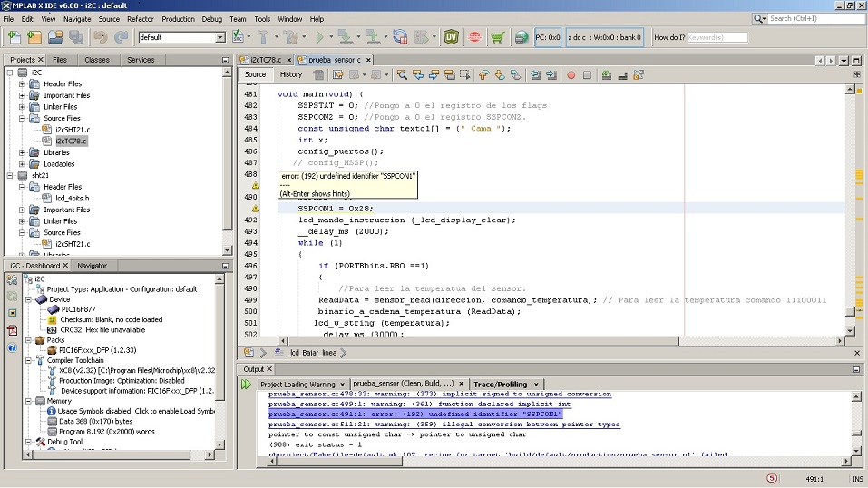Click in the Search (Ctrl+I) field
Screen dimensions: 868x488
click(816, 18)
